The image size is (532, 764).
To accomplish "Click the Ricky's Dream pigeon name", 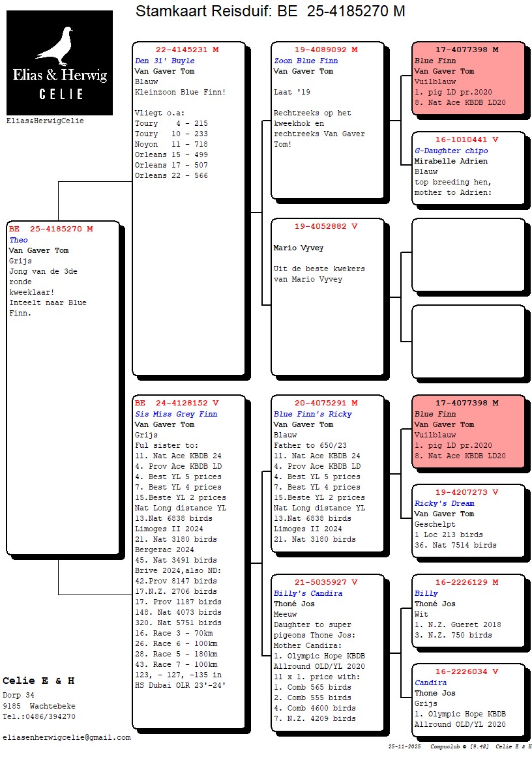I will (444, 503).
